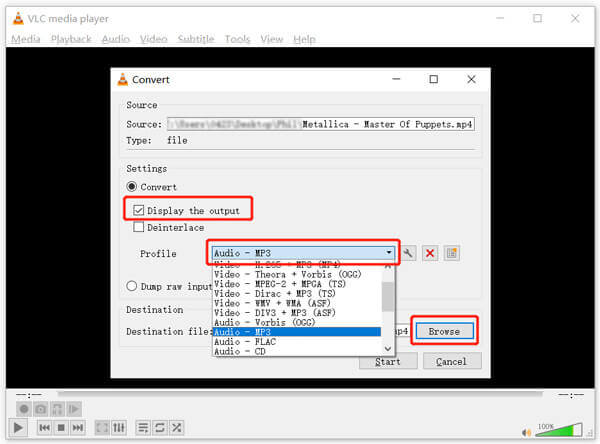The image size is (600, 444).
Task: Toggle the shuffle random icon
Action: [x=176, y=427]
